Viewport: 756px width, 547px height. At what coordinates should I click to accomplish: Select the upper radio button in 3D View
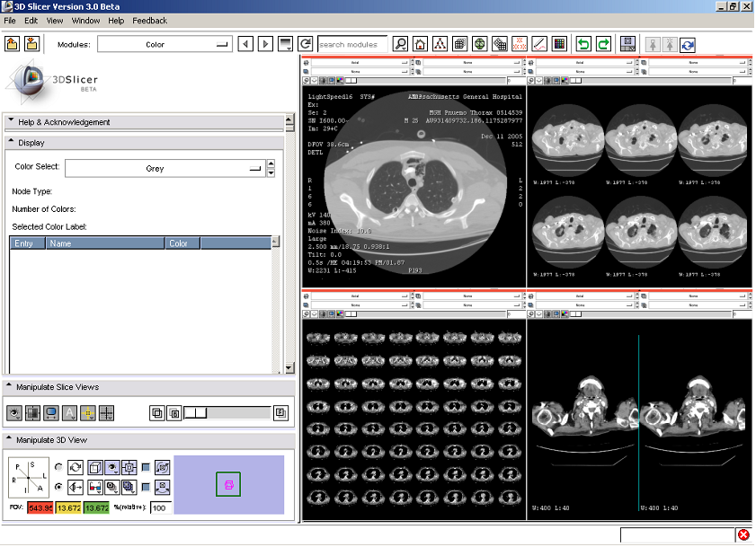pyautogui.click(x=58, y=467)
